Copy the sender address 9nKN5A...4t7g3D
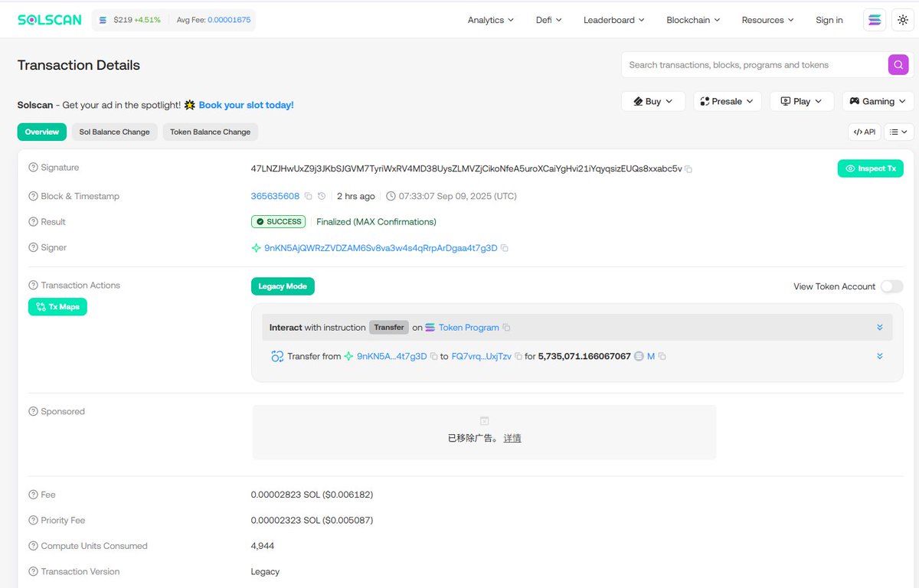The width and height of the screenshot is (919, 588). pos(434,357)
